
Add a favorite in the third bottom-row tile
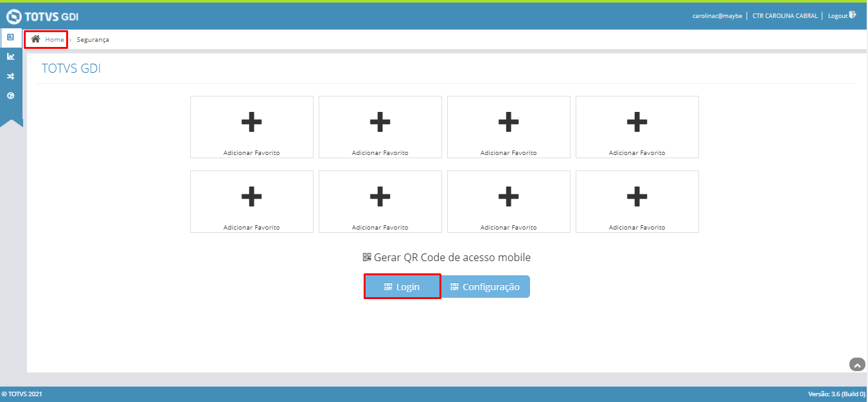(x=509, y=201)
